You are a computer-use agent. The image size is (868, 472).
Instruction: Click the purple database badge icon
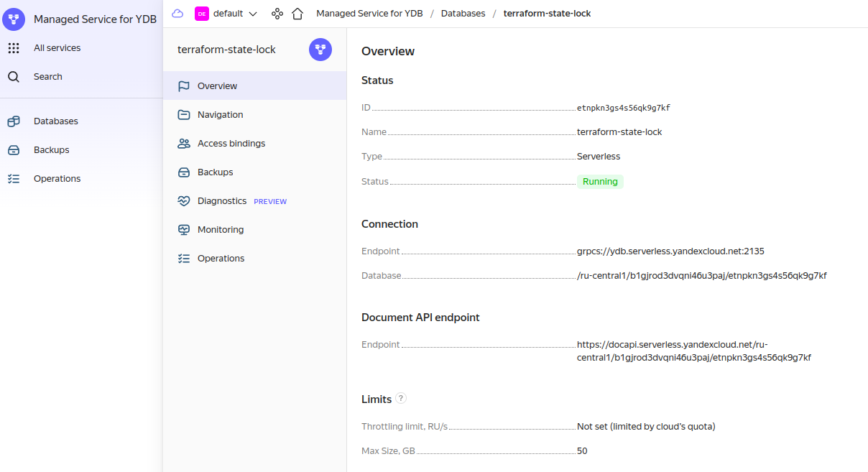point(320,50)
